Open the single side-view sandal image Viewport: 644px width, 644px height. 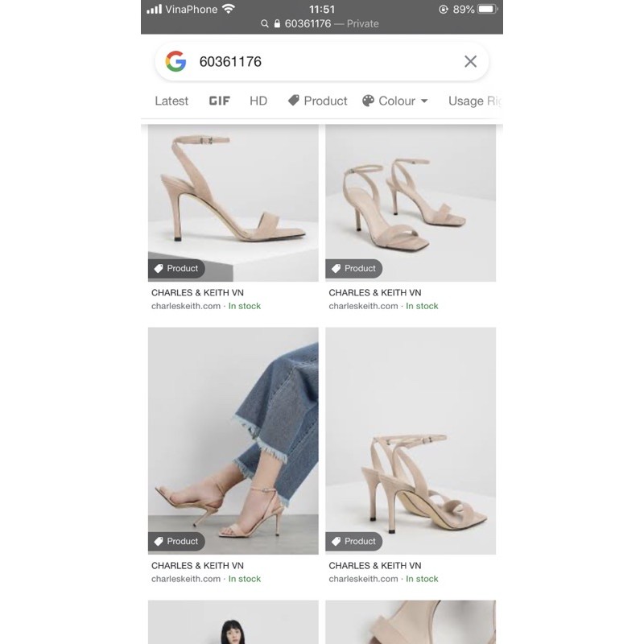click(233, 203)
